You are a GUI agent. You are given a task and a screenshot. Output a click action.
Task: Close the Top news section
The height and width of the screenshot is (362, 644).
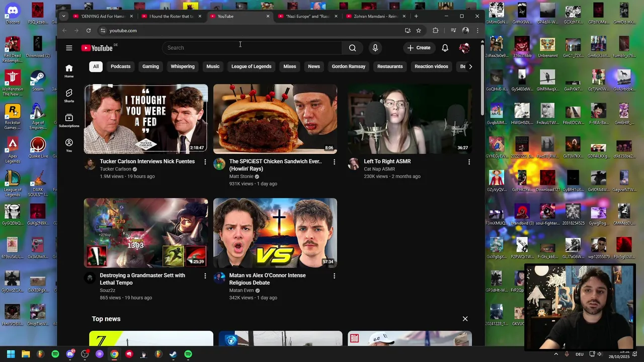tap(465, 319)
